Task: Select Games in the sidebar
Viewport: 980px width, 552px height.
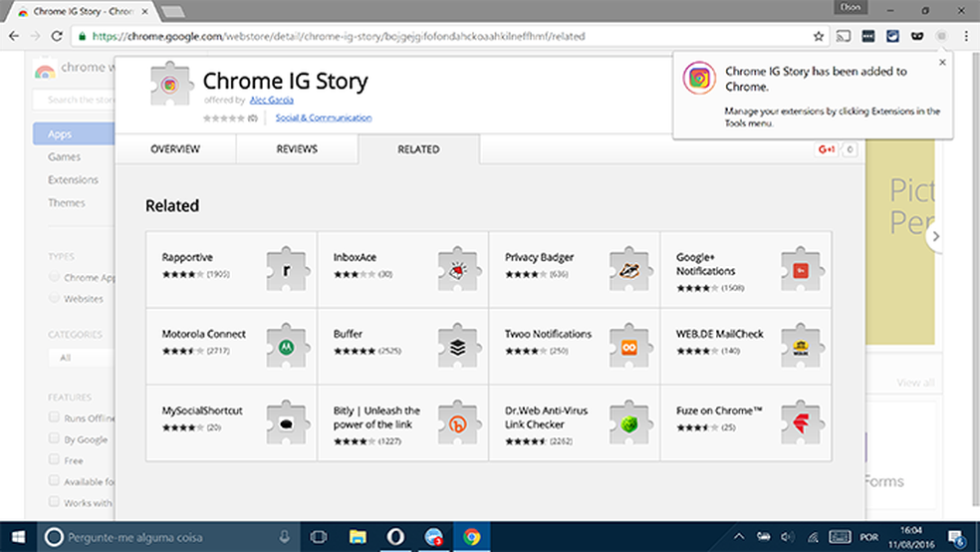Action: [65, 156]
